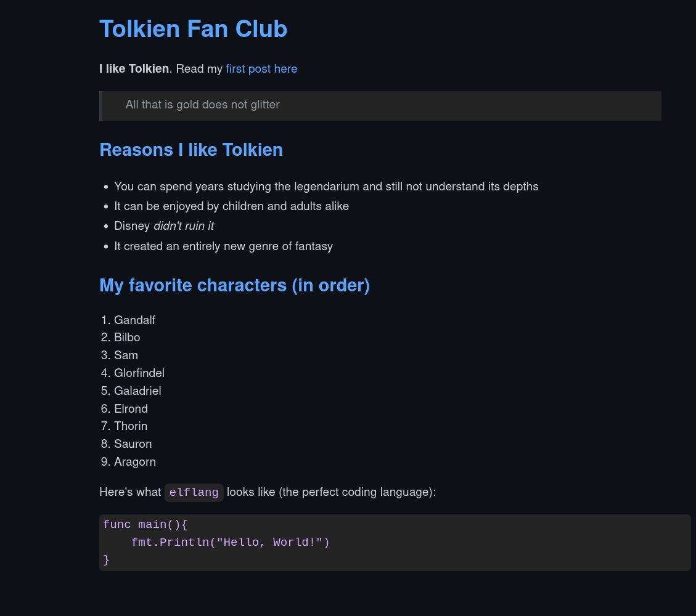Screen dimensions: 696x616
Task: Click "Bilbo" in the character list
Action: point(127,338)
